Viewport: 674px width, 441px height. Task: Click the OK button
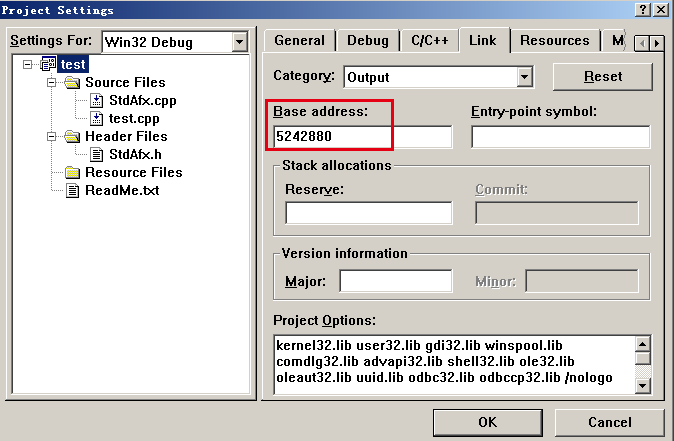click(487, 422)
